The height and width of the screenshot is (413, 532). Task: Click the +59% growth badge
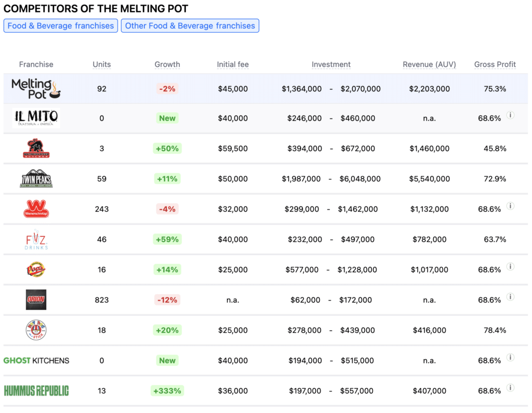[167, 239]
